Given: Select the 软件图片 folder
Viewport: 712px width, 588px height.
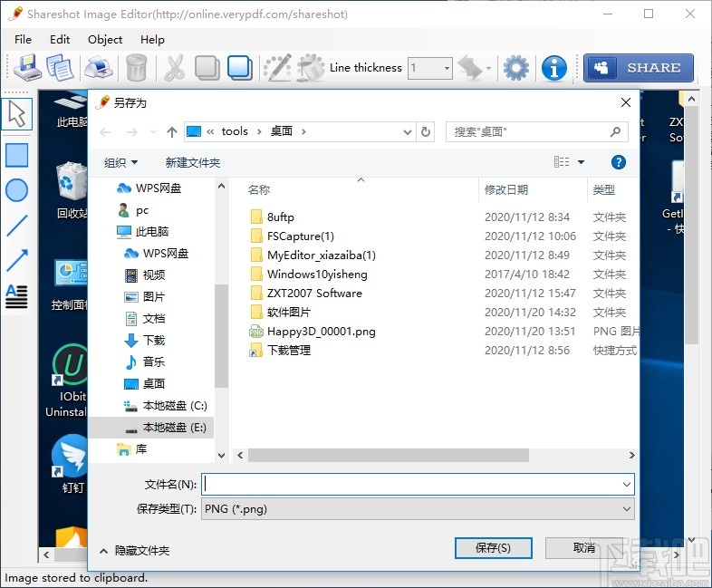Looking at the screenshot, I should click(280, 313).
